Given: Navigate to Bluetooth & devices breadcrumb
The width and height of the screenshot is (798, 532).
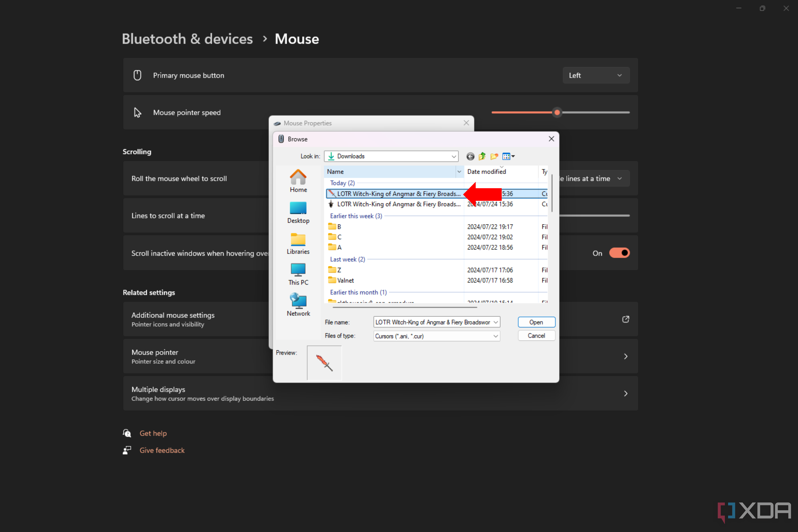Looking at the screenshot, I should (x=187, y=39).
